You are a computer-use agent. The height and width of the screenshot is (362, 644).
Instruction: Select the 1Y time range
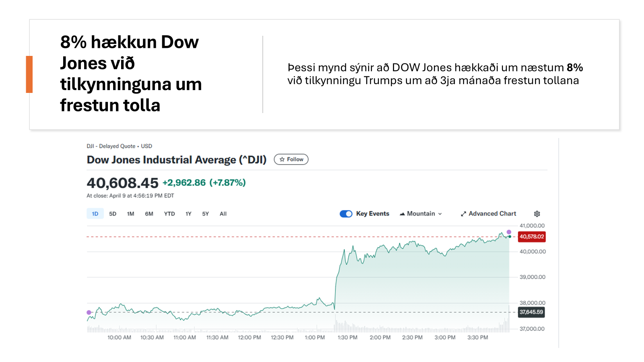click(188, 214)
